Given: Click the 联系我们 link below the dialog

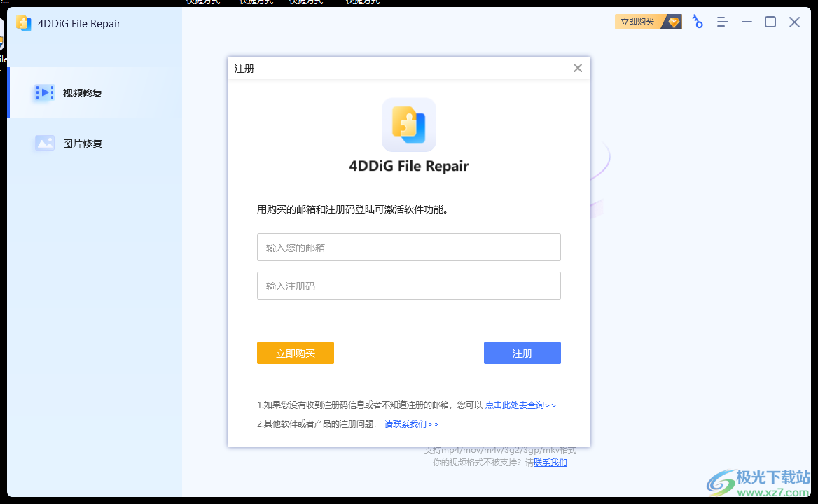Looking at the screenshot, I should 550,462.
